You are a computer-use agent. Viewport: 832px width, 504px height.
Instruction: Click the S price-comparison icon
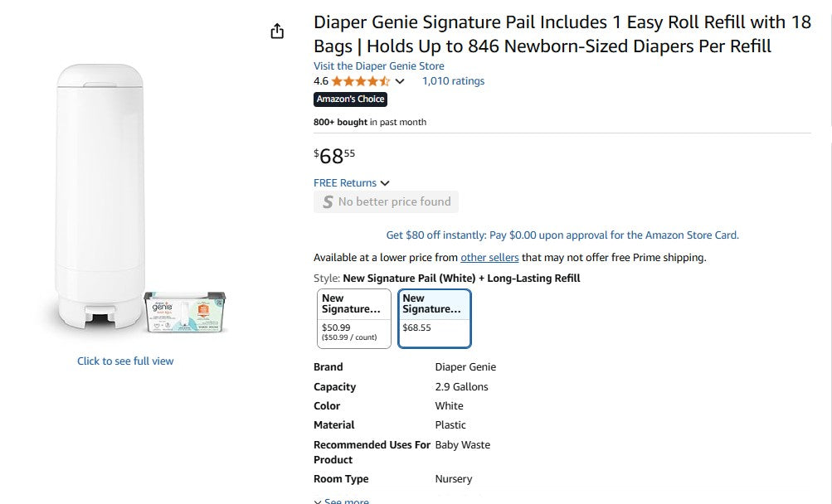326,201
